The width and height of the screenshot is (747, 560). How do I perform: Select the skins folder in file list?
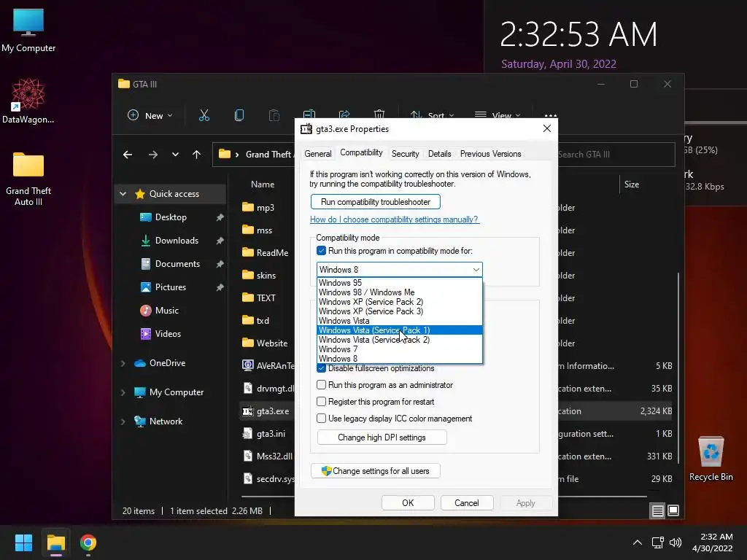(x=266, y=275)
